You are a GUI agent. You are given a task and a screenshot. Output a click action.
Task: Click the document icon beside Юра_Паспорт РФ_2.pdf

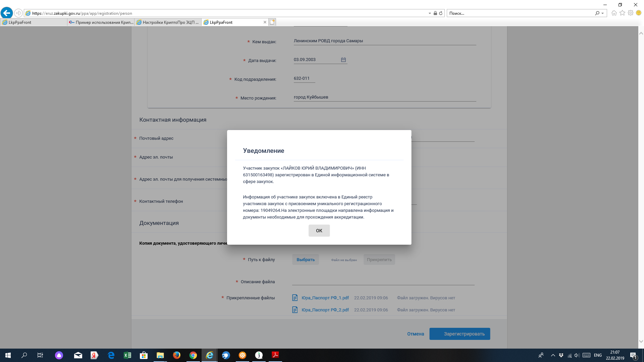point(295,310)
